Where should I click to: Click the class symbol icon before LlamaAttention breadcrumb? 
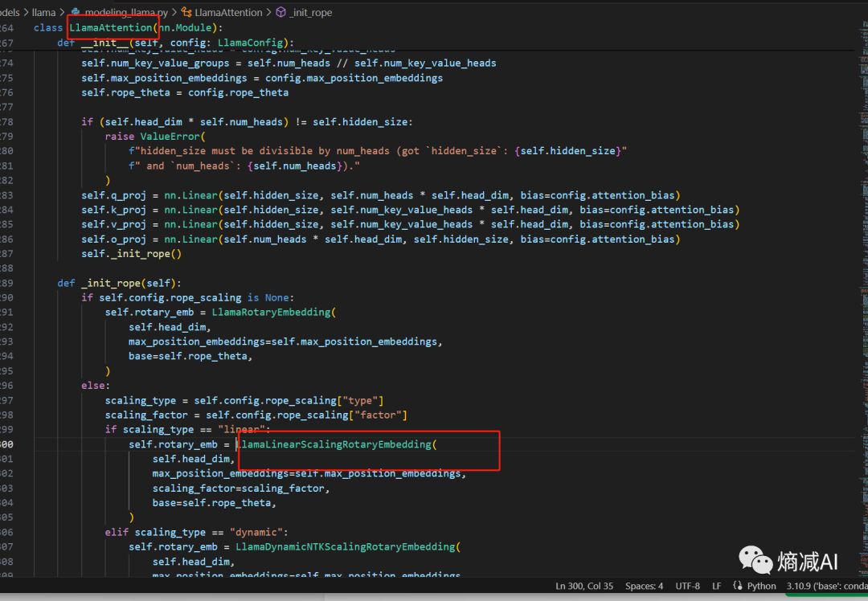point(186,12)
